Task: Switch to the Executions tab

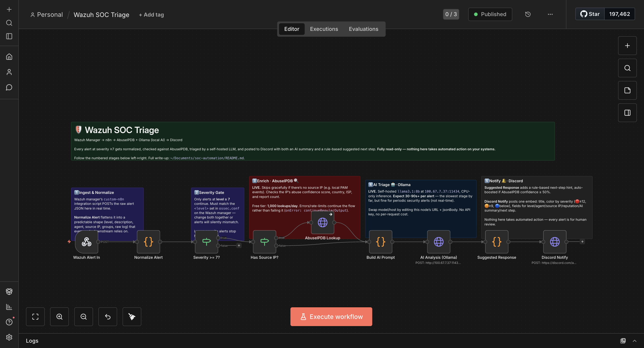Action: pyautogui.click(x=324, y=29)
